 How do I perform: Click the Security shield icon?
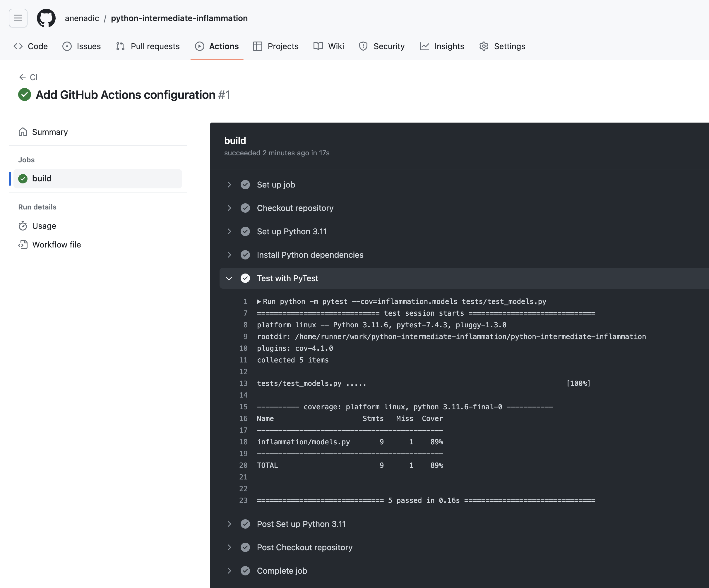click(x=363, y=46)
